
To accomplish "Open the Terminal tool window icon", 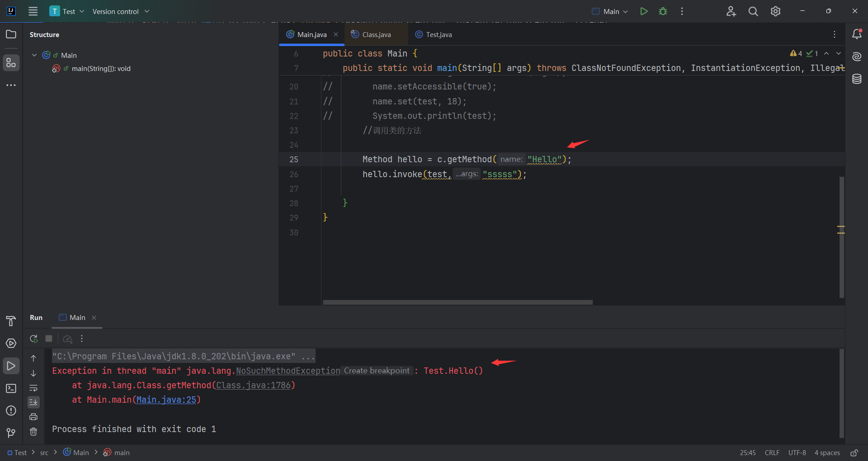I will tap(11, 388).
